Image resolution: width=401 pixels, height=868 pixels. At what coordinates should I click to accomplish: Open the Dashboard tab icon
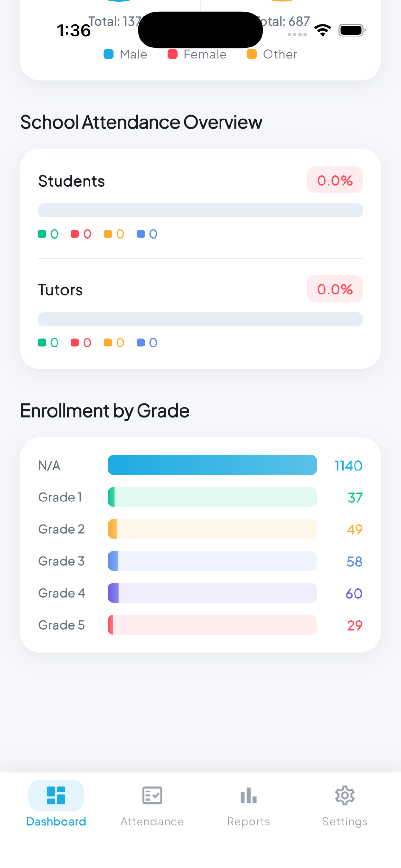point(56,795)
